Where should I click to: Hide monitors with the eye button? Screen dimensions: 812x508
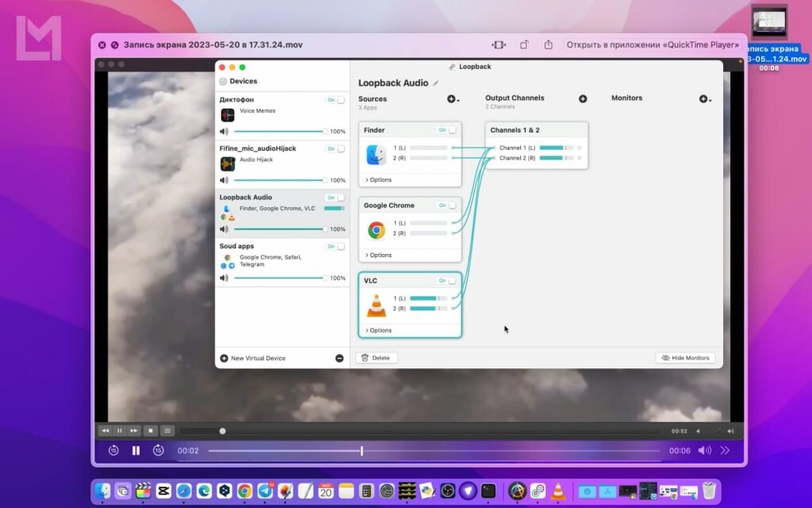686,358
